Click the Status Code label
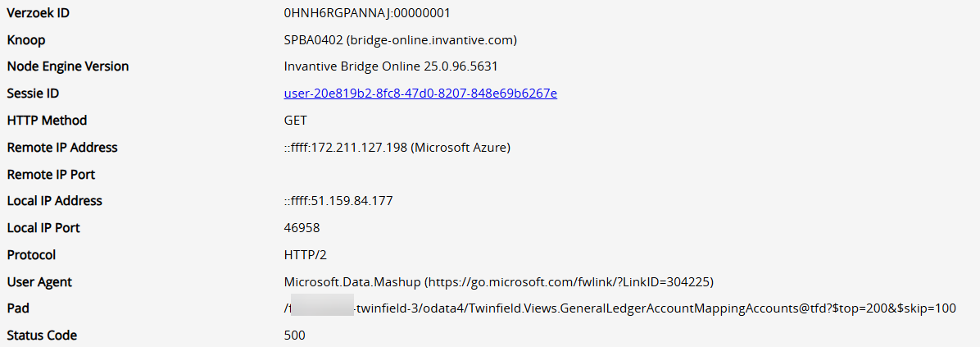 [42, 336]
